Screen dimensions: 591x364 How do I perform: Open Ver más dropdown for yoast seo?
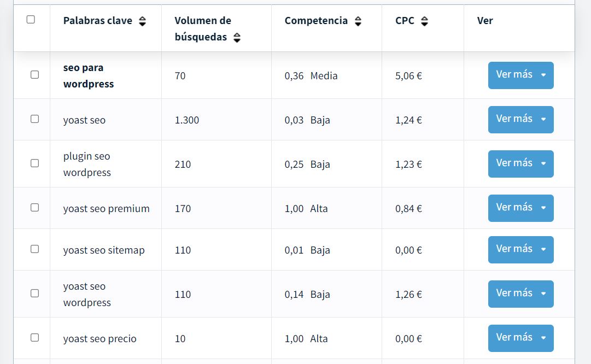coord(543,119)
